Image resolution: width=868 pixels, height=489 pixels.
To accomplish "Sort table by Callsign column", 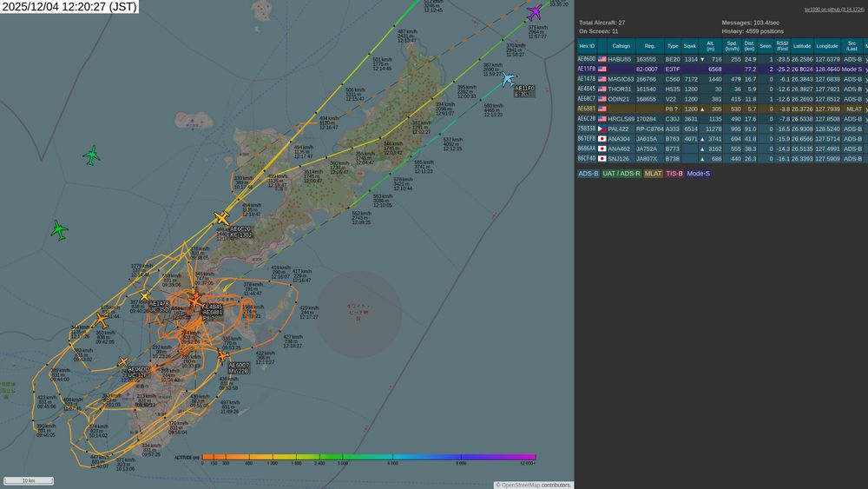I will tap(621, 46).
